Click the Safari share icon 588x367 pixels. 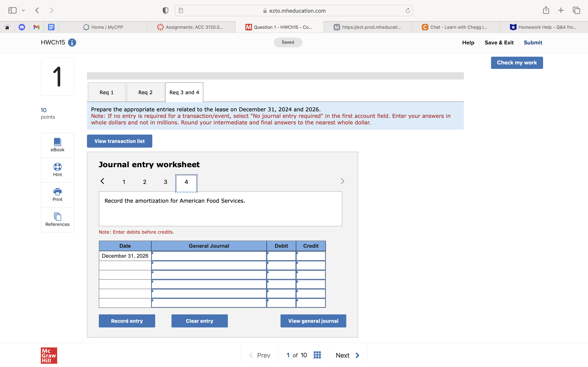(x=546, y=10)
